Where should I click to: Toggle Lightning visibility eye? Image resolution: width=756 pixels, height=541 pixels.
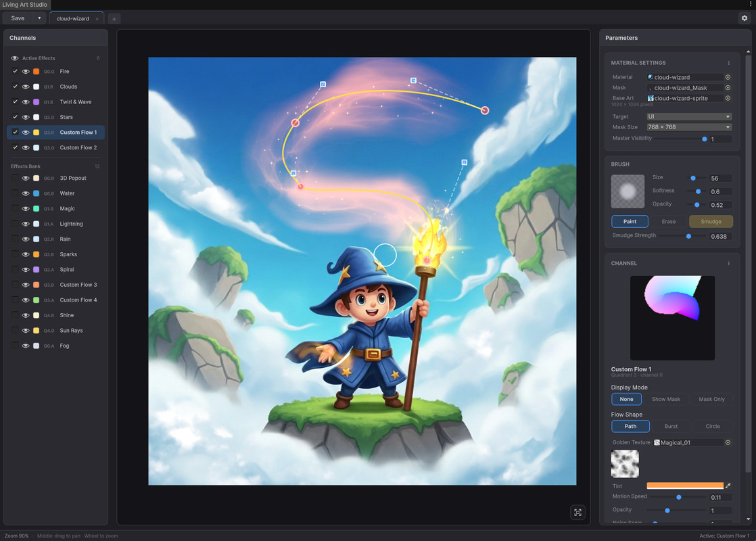[26, 224]
